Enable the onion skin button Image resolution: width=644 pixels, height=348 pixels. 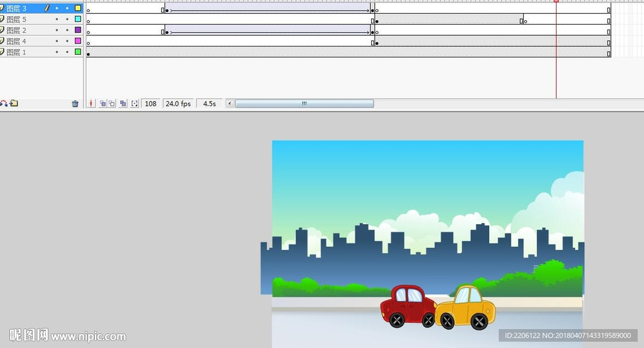tap(103, 104)
